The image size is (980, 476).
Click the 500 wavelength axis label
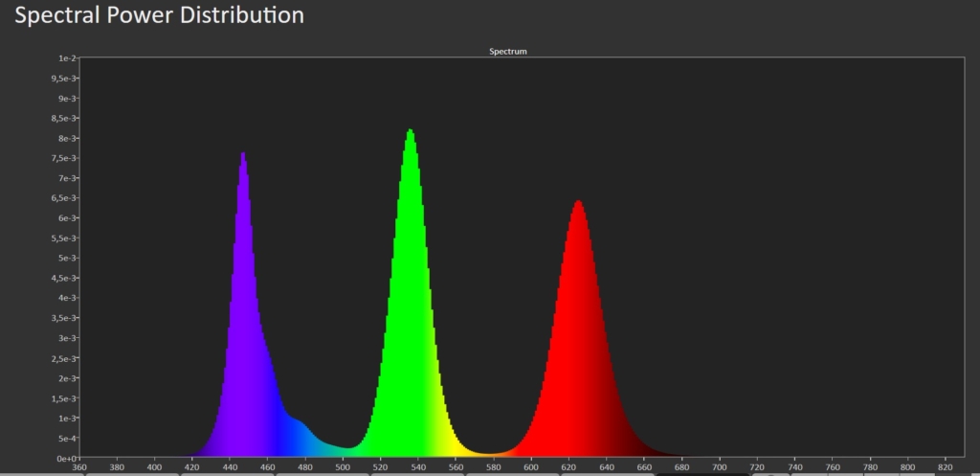click(343, 467)
